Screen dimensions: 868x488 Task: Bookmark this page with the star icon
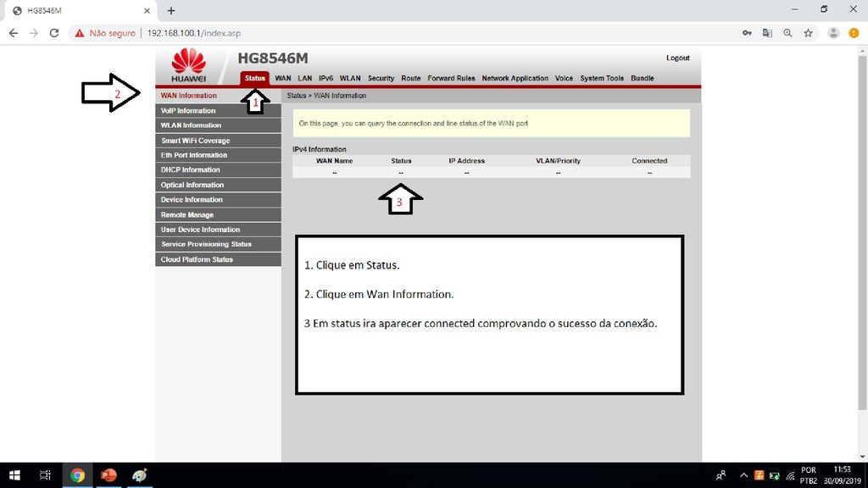pyautogui.click(x=808, y=33)
